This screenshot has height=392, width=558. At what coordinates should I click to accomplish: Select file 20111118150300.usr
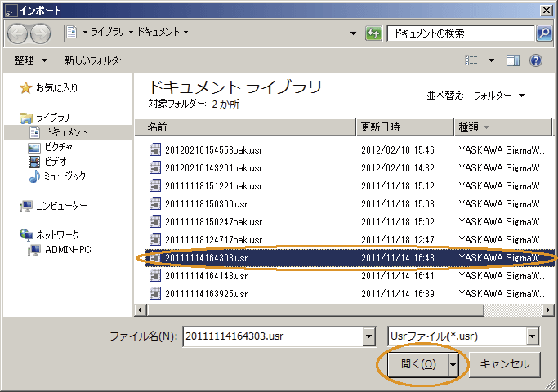tap(206, 204)
